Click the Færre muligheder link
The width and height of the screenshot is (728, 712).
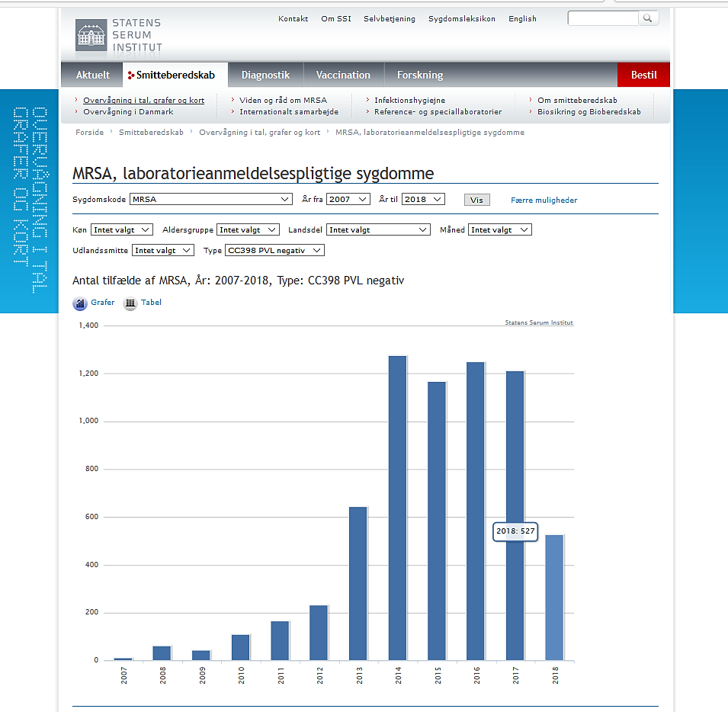tap(544, 200)
